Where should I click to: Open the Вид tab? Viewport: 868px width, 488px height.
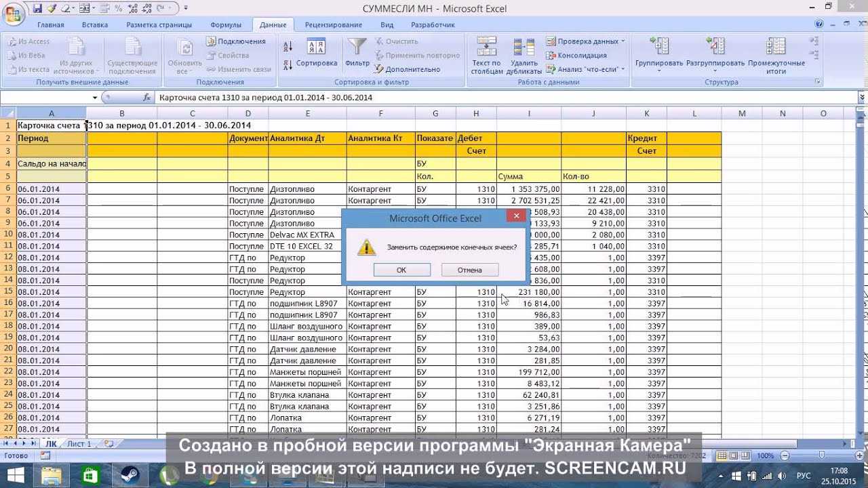[x=387, y=25]
